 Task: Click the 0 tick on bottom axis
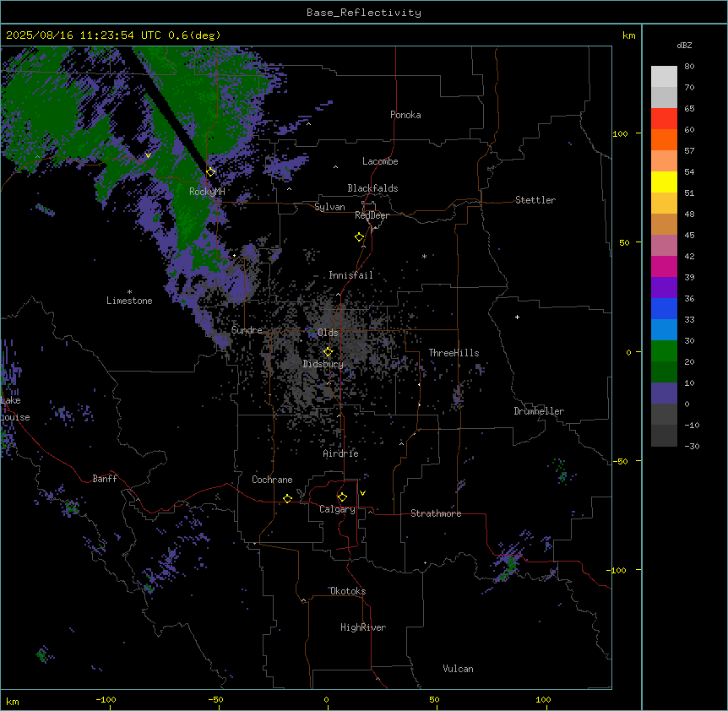[326, 700]
